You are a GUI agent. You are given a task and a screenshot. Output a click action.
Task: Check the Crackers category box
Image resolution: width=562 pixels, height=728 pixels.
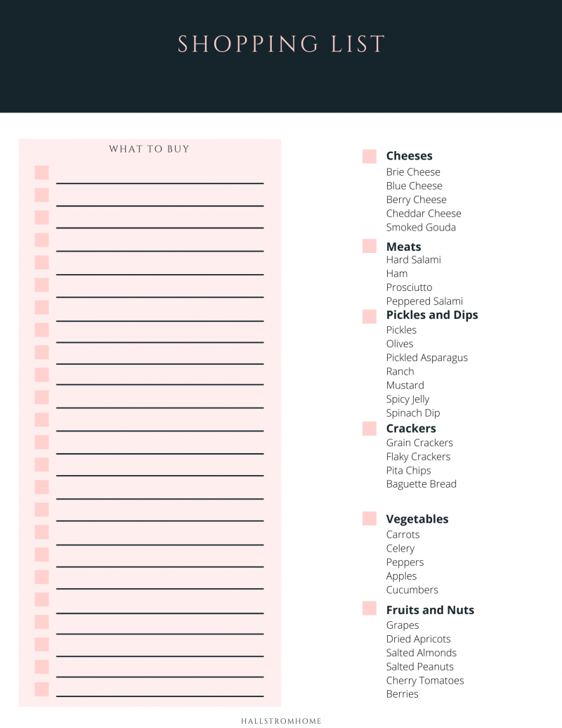tap(370, 429)
